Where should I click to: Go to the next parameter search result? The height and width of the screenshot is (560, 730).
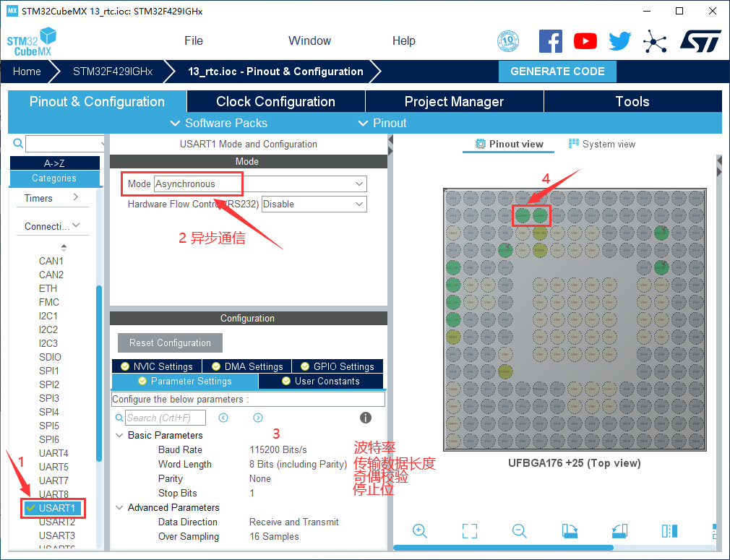258,418
